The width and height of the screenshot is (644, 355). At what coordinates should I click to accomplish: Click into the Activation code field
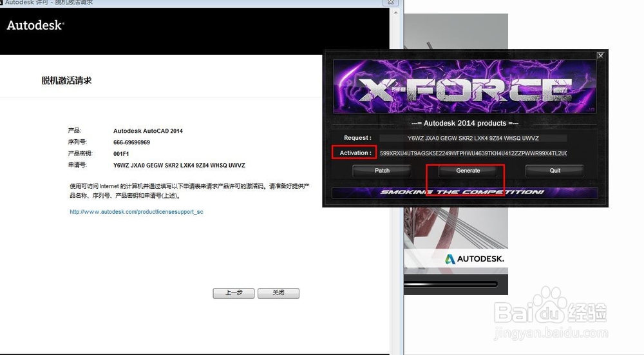[473, 153]
